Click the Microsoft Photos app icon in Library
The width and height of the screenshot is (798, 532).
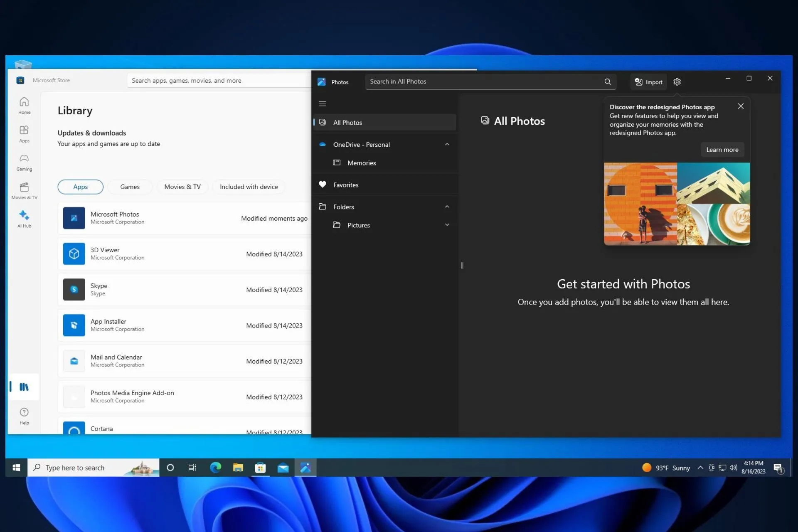(74, 218)
